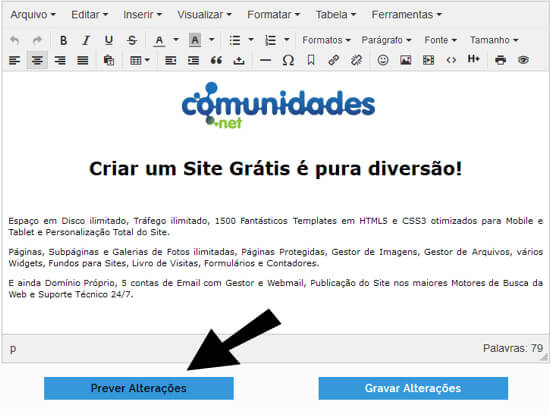Click the paste as text icon

pyautogui.click(x=109, y=60)
